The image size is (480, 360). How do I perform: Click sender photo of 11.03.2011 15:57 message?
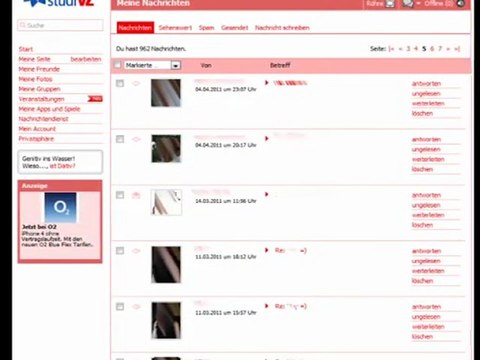pos(166,320)
